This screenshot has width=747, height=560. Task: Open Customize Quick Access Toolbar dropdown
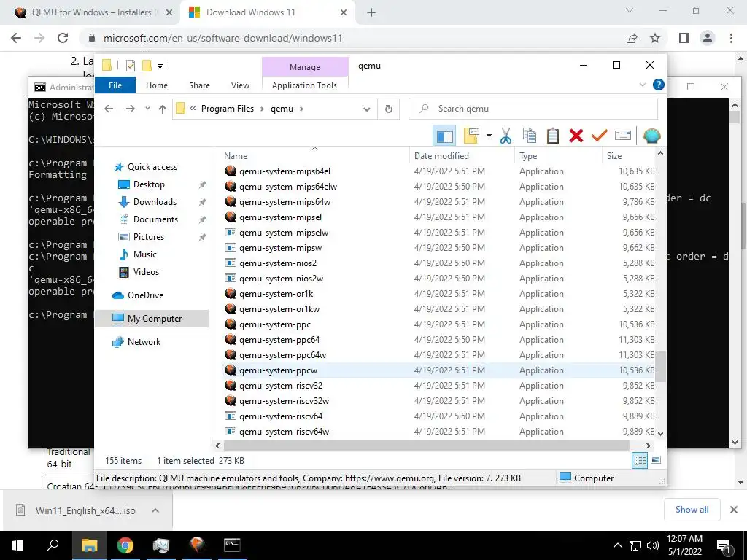pos(160,66)
